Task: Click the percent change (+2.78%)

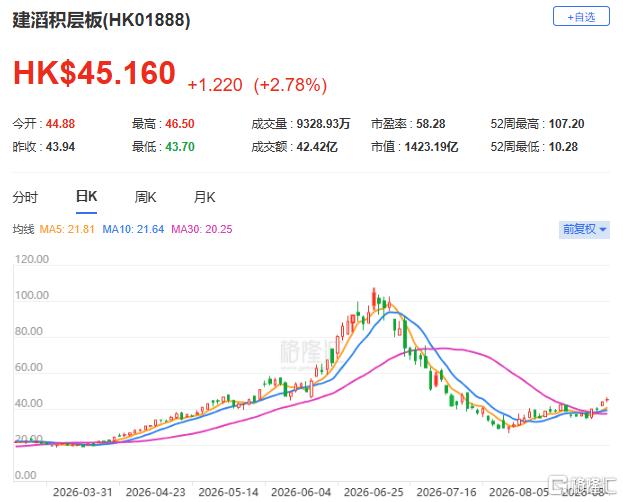Action: point(290,85)
